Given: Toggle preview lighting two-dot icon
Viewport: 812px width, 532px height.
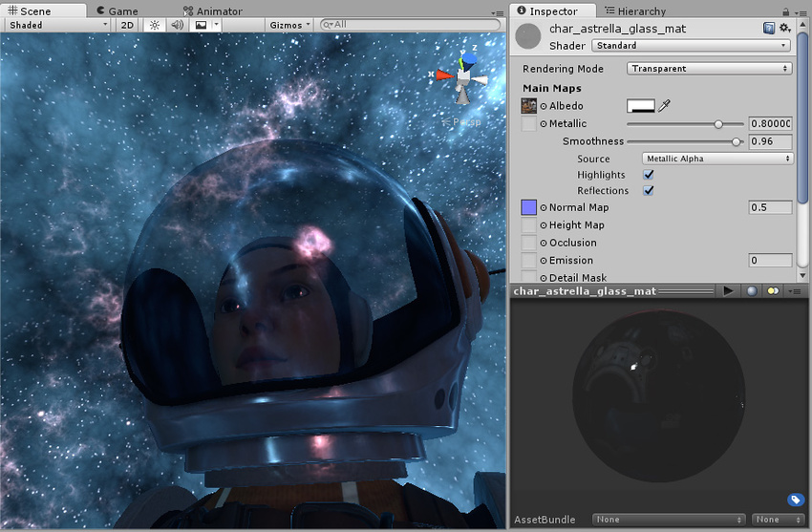Looking at the screenshot, I should tap(774, 290).
